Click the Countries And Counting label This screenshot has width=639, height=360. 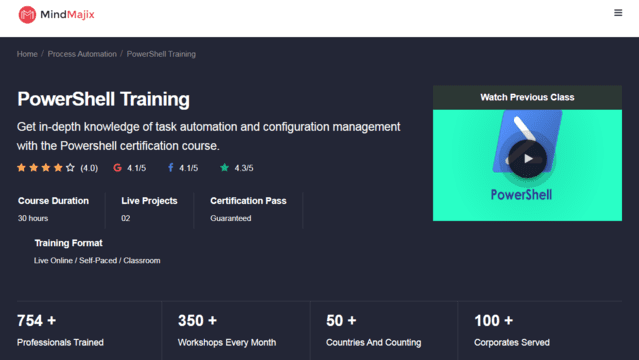[x=373, y=343]
